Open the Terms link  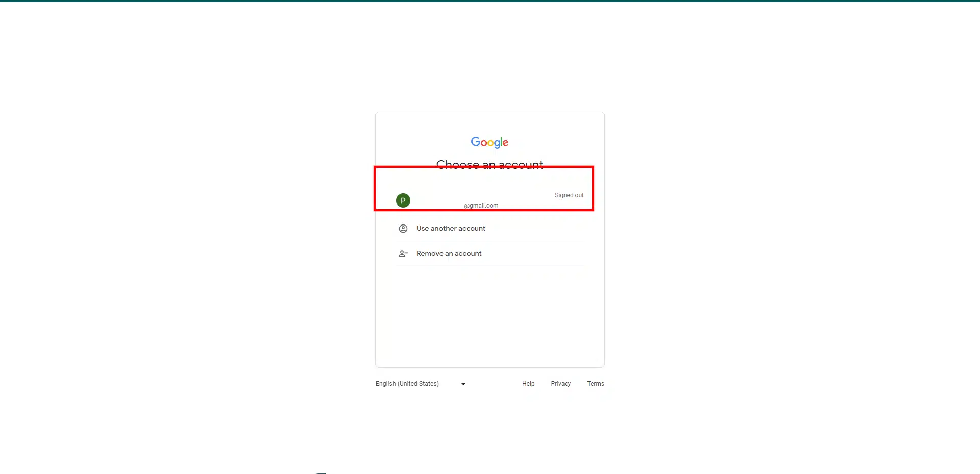pyautogui.click(x=595, y=383)
